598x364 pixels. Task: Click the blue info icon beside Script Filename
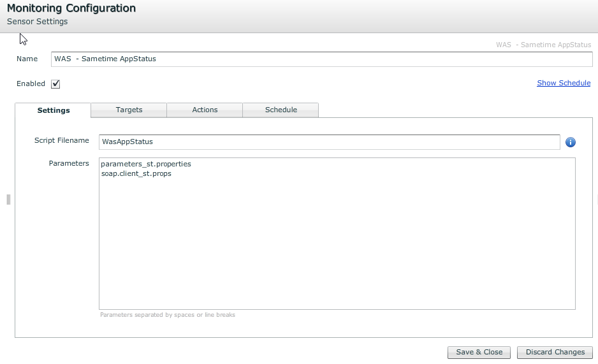tap(571, 142)
